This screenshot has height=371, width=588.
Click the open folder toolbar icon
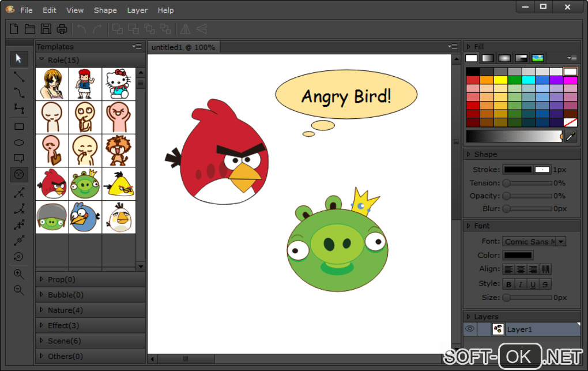pyautogui.click(x=30, y=29)
